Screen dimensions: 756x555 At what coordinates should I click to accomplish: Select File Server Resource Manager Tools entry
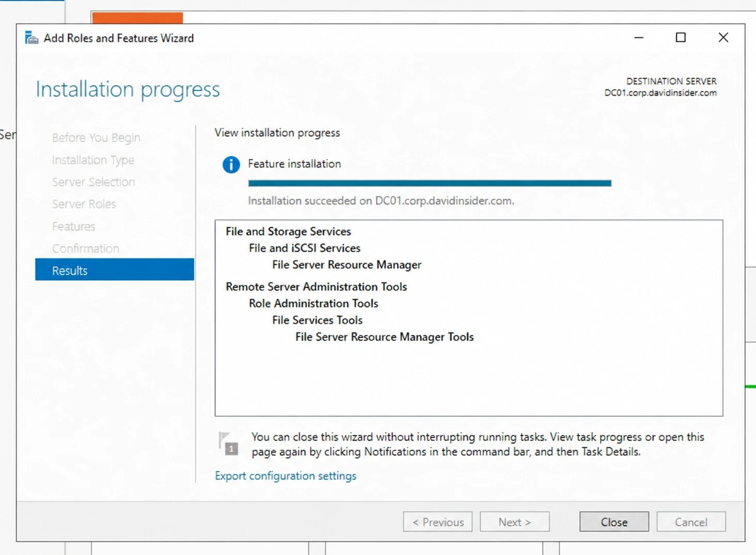(384, 337)
